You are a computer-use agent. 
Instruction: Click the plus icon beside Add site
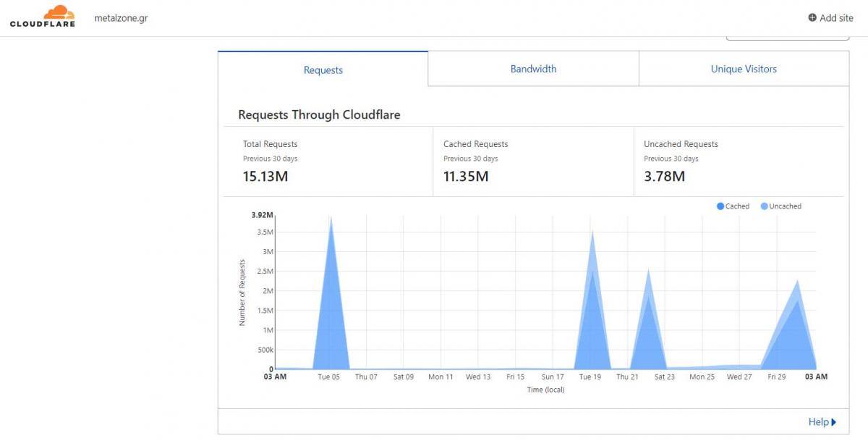812,18
